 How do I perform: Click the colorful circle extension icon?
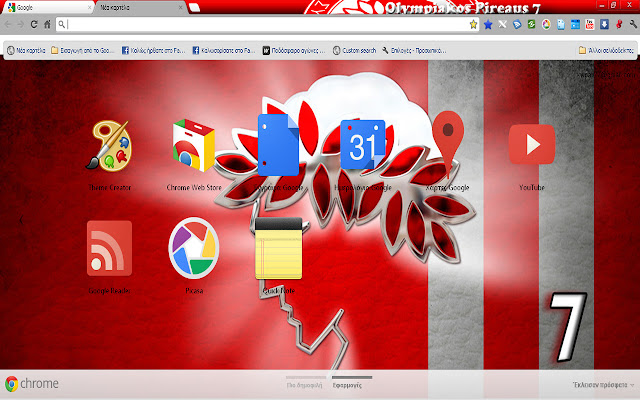click(x=546, y=24)
